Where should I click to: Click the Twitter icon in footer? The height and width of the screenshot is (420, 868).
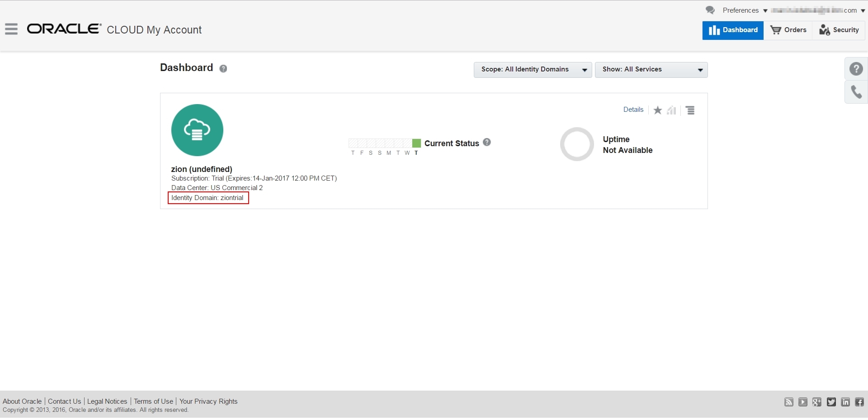(831, 402)
